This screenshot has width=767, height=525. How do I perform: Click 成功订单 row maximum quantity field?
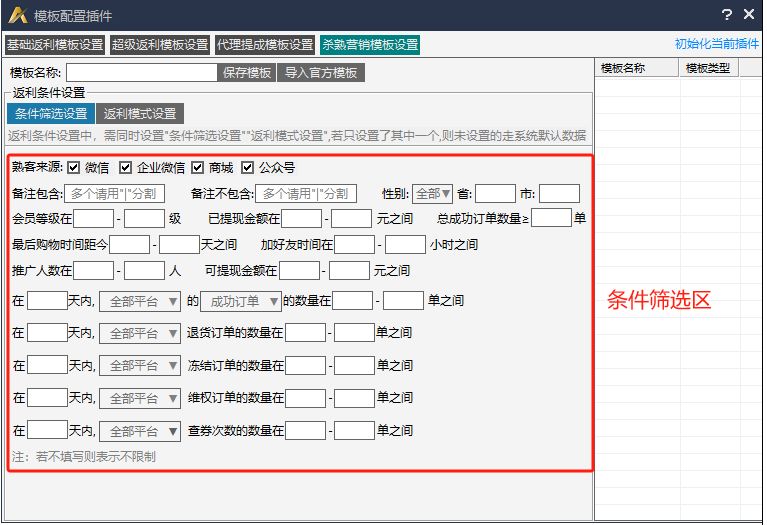pyautogui.click(x=403, y=300)
